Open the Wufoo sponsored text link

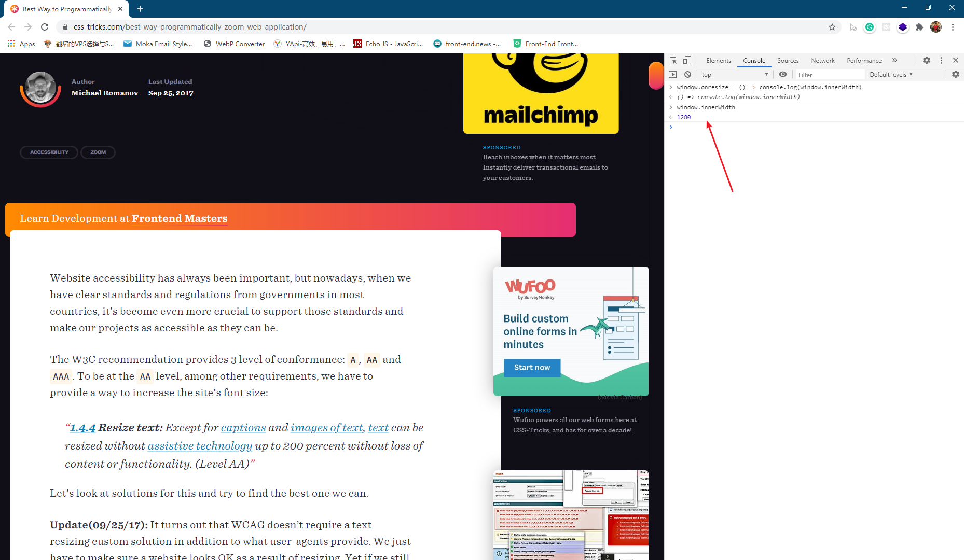click(x=575, y=425)
